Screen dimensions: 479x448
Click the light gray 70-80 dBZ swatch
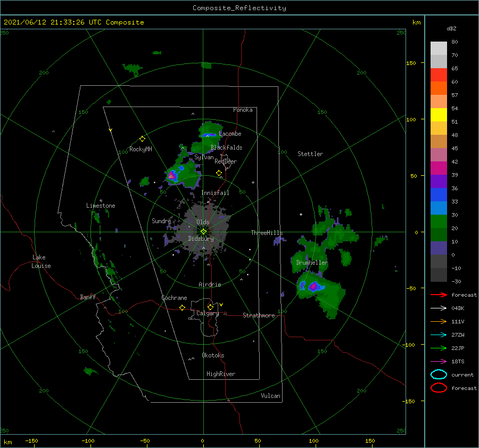pos(439,48)
